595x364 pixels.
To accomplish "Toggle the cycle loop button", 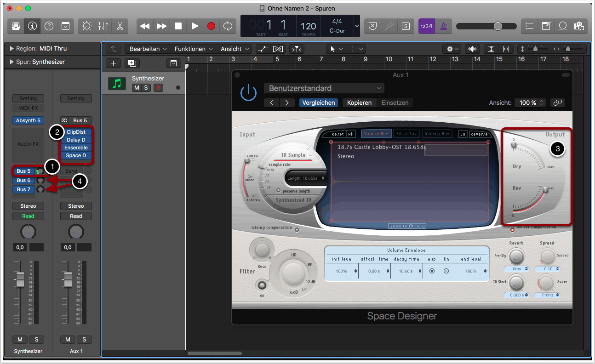I will pos(228,26).
